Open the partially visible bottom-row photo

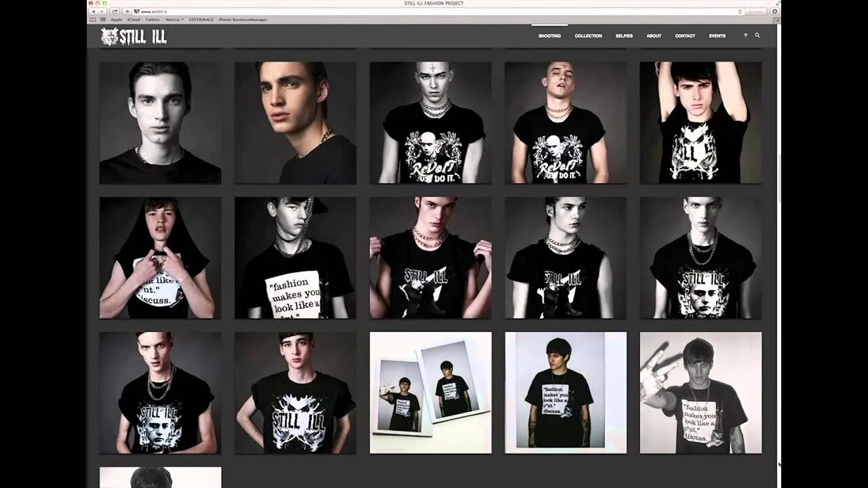point(160,477)
